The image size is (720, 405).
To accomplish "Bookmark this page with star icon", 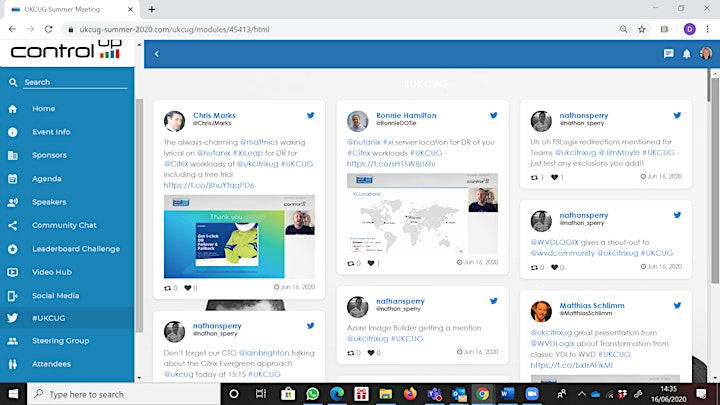I will pyautogui.click(x=641, y=29).
